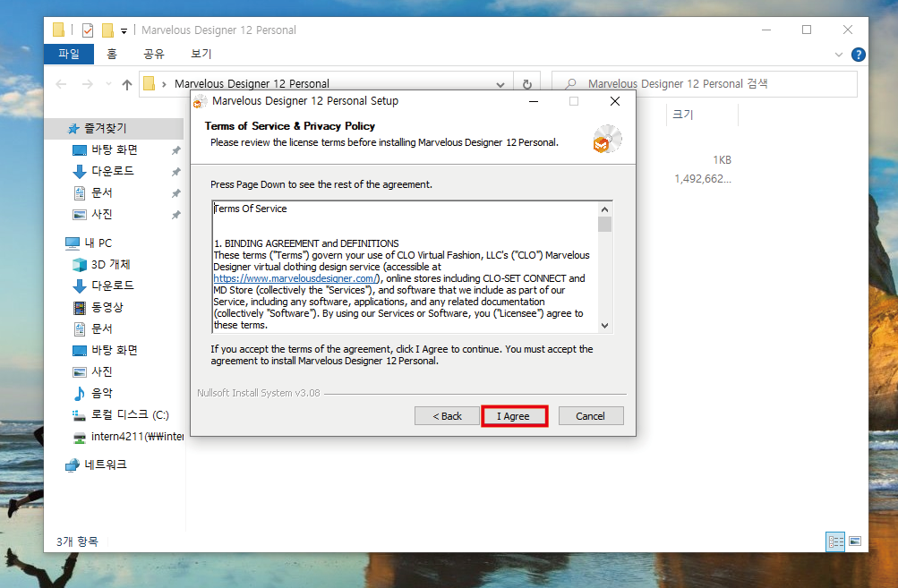Image resolution: width=898 pixels, height=588 pixels.
Task: Click the local disk C: drive icon
Action: [x=79, y=415]
